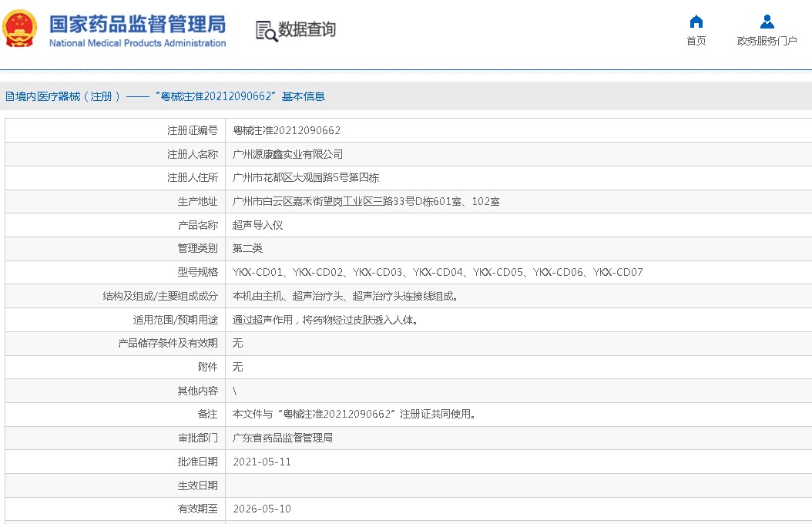Select address 广州市花都区大观园路5号第四栋

point(306,177)
